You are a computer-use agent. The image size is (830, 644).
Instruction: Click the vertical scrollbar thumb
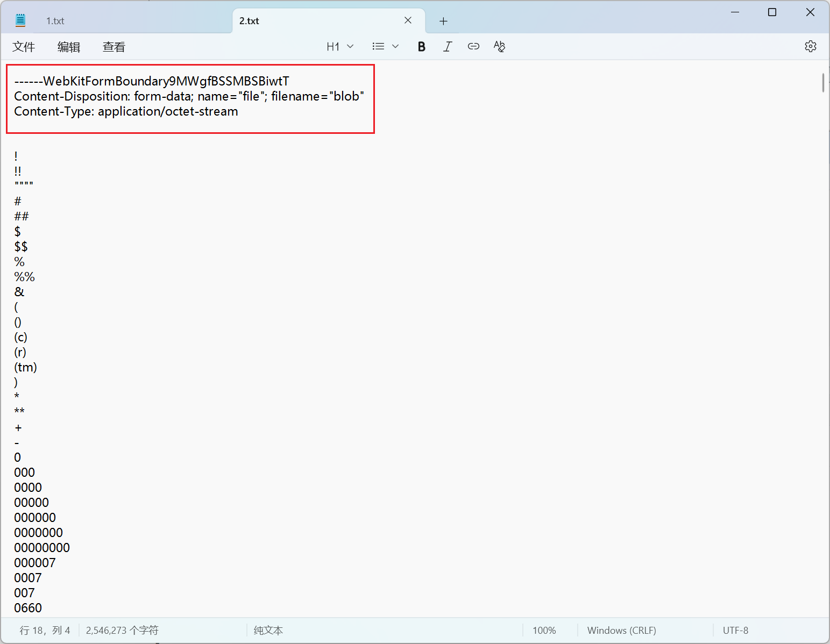[823, 83]
